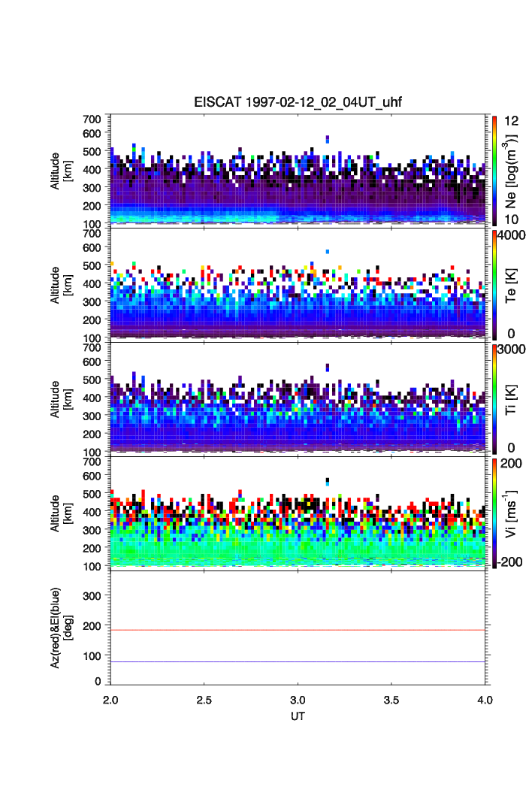Screen dimensions: 532x799
Task: Select the 'Altitude [km]' label of the Ne panel
Action: pos(61,171)
